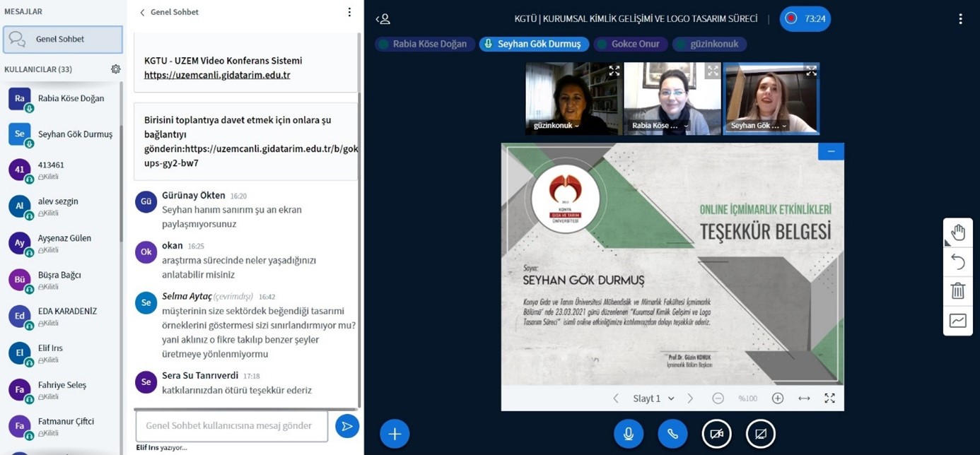
Task: Toggle multi-user whiteboard icon
Action: click(x=958, y=321)
